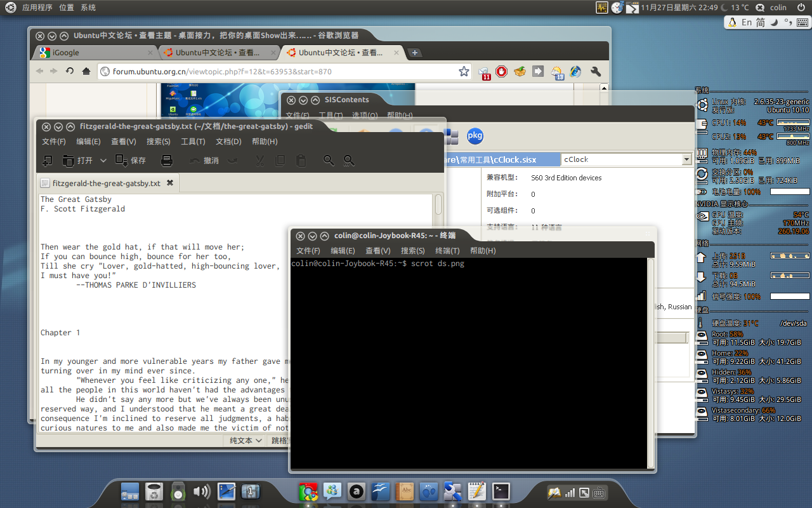The width and height of the screenshot is (812, 508).
Task: Open the messenger app in the dock
Action: click(x=332, y=491)
